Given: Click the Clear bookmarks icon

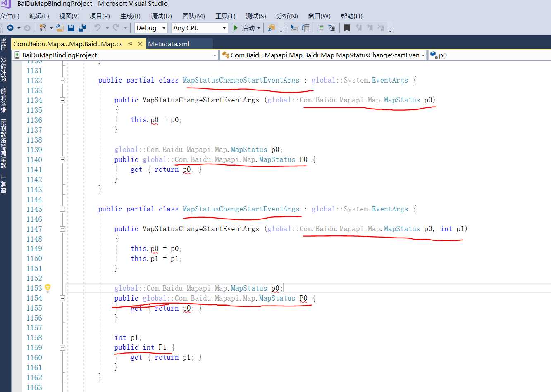Looking at the screenshot, I should [381, 28].
